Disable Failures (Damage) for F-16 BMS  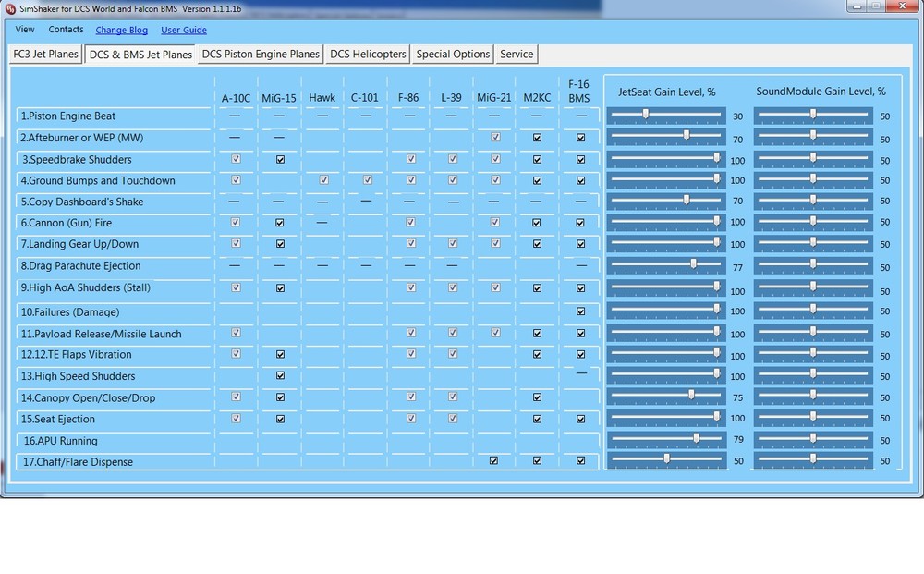pos(581,311)
